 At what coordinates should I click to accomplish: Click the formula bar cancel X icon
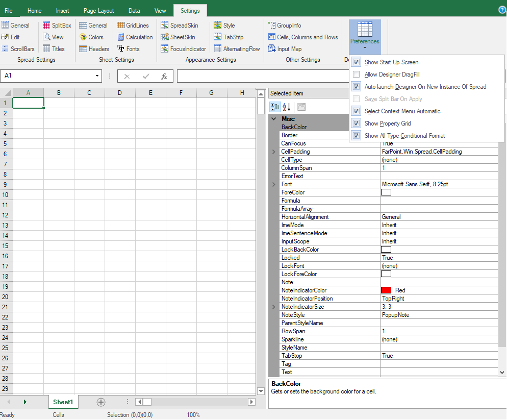tap(126, 77)
